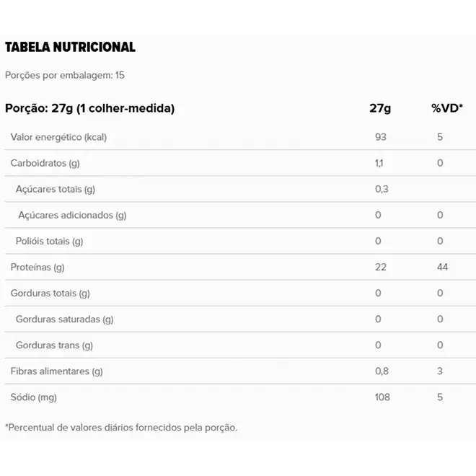Click the 27g column header

pos(380,108)
